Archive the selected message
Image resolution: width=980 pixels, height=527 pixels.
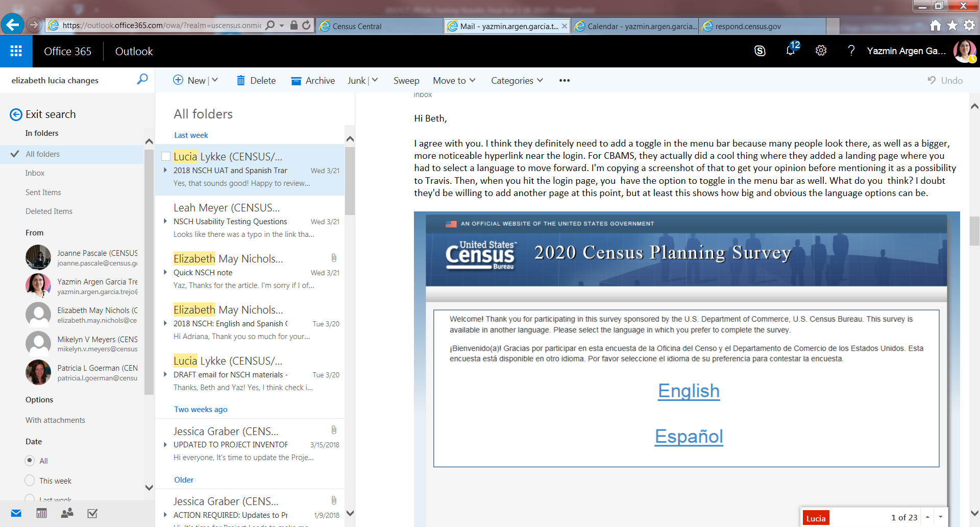click(x=313, y=81)
